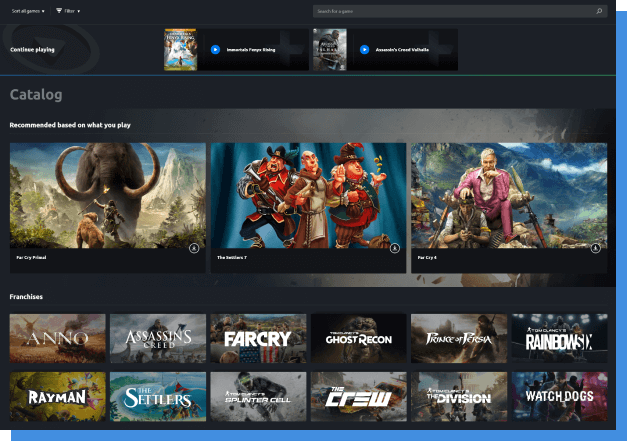Focus the Search for a game field

click(x=460, y=11)
